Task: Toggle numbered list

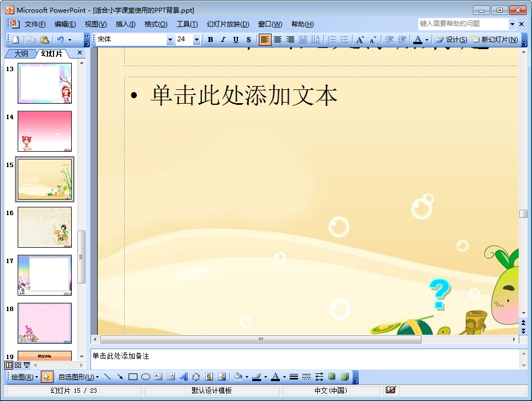Action: [x=332, y=40]
